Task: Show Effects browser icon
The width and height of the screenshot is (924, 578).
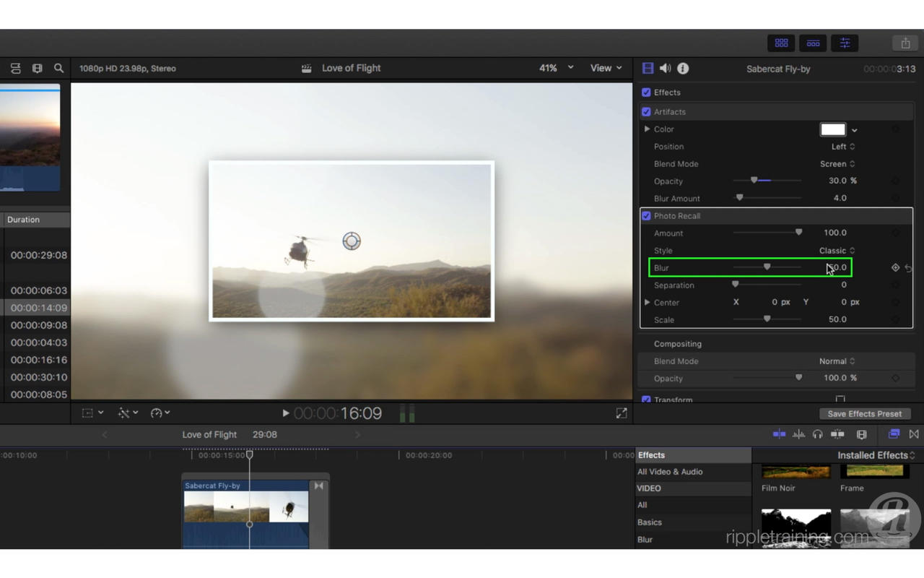Action: [894, 434]
